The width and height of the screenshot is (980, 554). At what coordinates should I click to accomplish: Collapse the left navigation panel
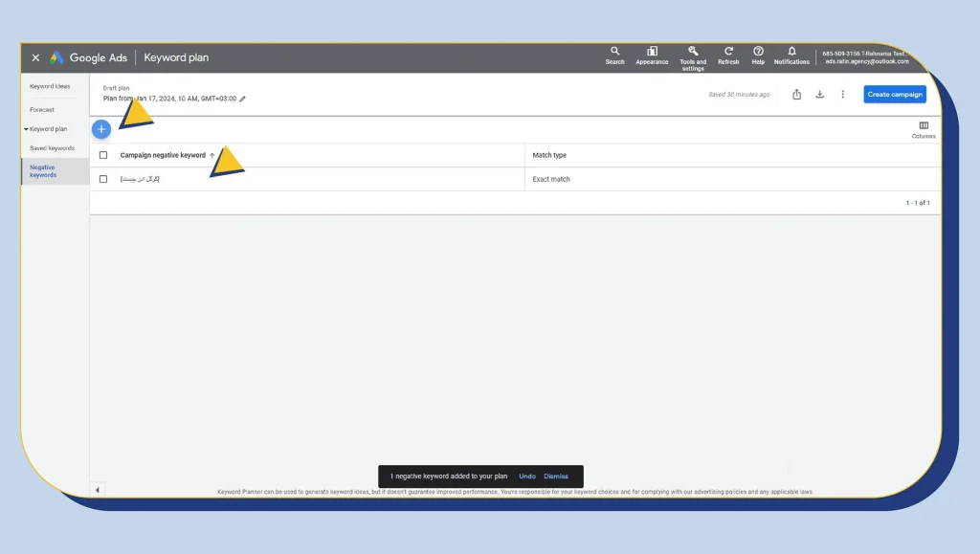pos(98,490)
